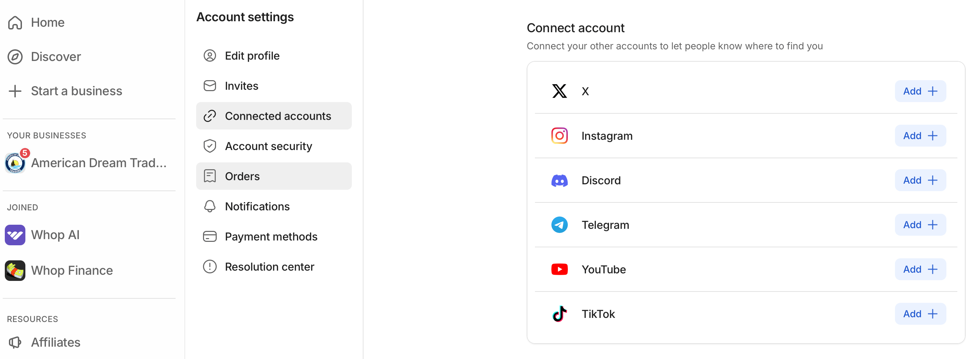This screenshot has width=980, height=359.
Task: Add a TikTok account
Action: 920,314
